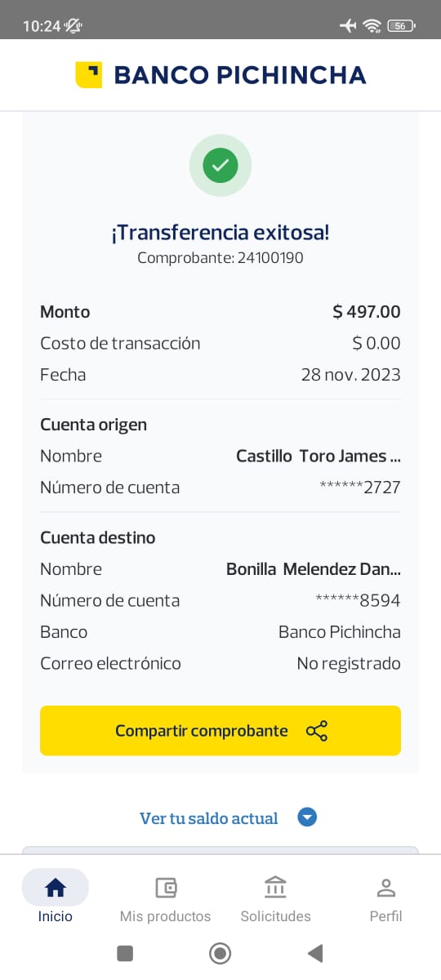
Task: Click Compartir comprobante button
Action: pyautogui.click(x=220, y=731)
